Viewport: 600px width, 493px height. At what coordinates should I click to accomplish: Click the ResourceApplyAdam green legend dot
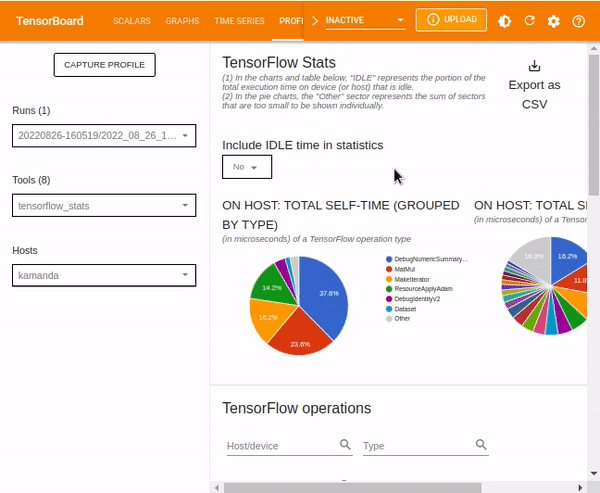[389, 289]
